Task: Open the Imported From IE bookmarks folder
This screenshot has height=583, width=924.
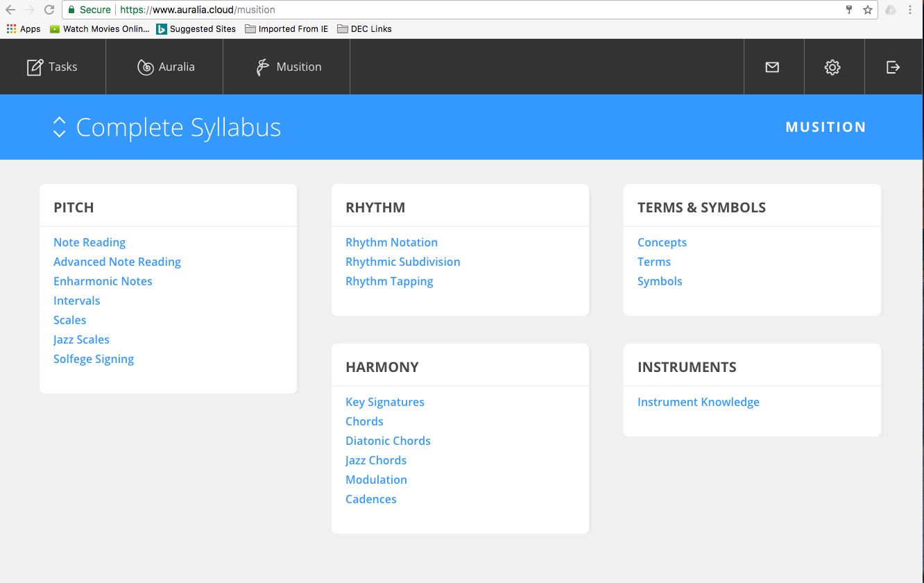Action: [286, 29]
